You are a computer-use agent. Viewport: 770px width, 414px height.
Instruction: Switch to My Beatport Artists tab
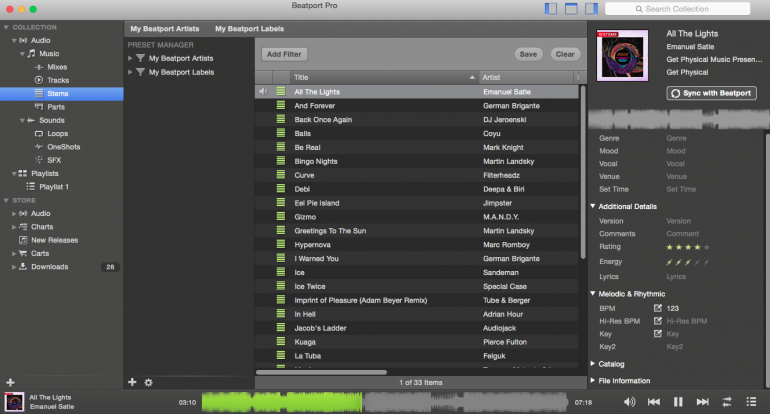tap(165, 28)
